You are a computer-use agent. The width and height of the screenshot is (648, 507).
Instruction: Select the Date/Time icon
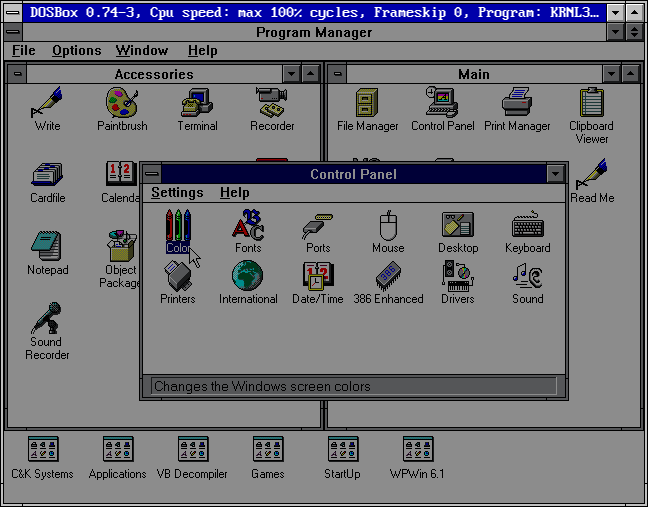[x=318, y=282]
